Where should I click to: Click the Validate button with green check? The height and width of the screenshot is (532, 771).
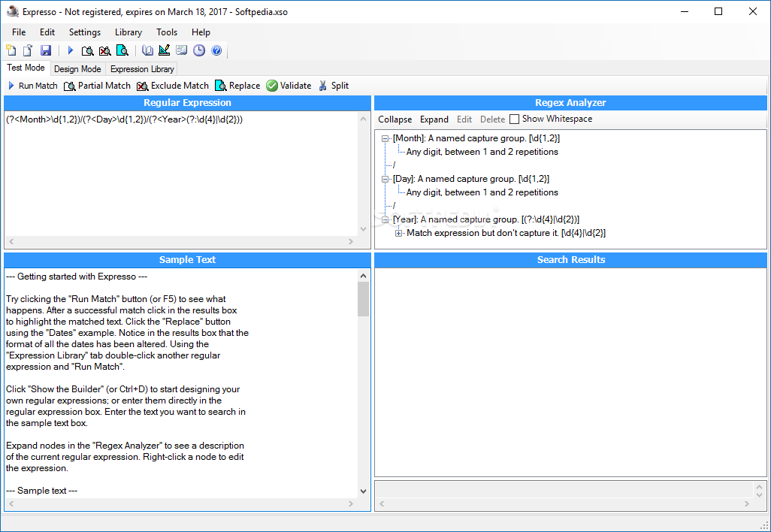[x=289, y=86]
